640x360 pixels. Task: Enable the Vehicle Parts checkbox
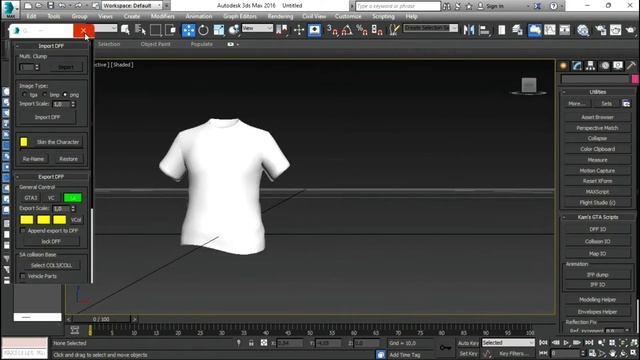pyautogui.click(x=23, y=276)
